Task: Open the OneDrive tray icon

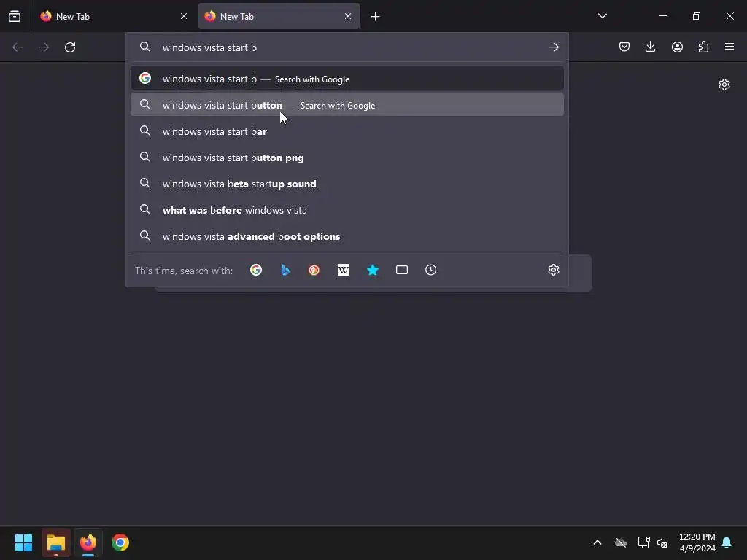Action: [x=620, y=542]
